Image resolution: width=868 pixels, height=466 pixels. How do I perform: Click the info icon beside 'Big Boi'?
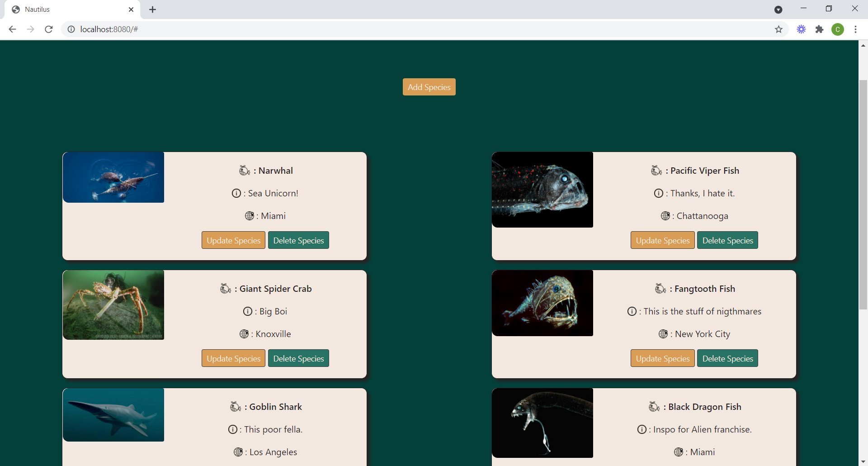pos(247,311)
